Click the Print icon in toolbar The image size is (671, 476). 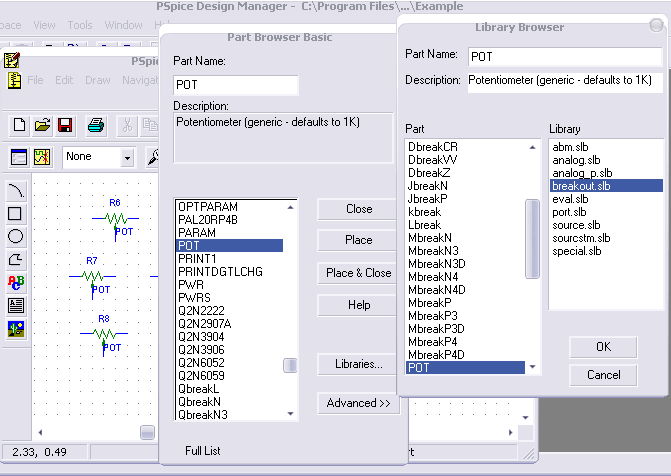(96, 125)
